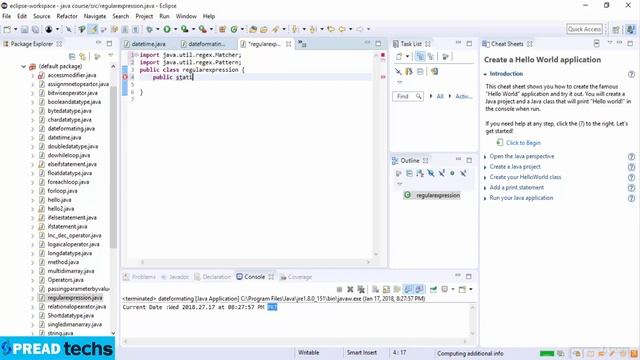Click the Open Type folder toolbar icon
Screen dimensions: 640x360
[253, 29]
